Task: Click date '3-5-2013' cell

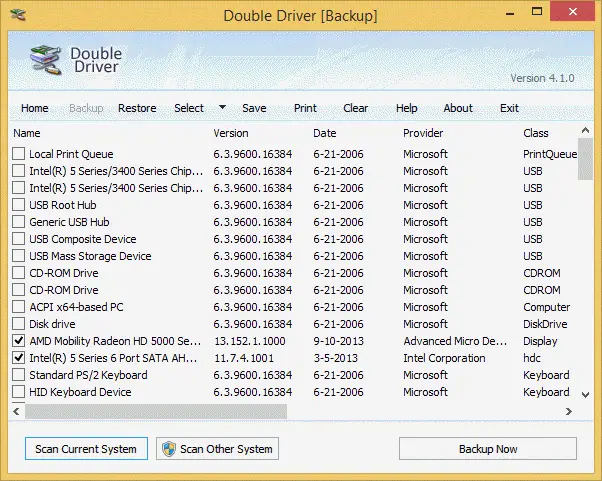Action: coord(336,358)
